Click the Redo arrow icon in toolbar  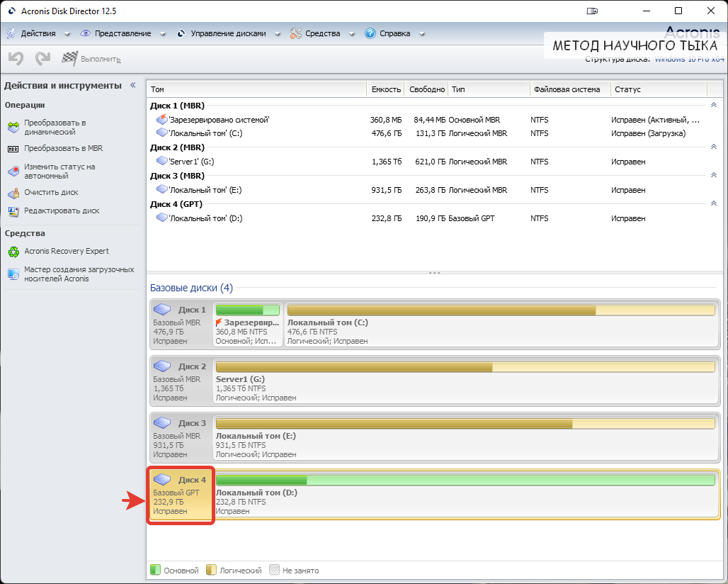pyautogui.click(x=42, y=59)
